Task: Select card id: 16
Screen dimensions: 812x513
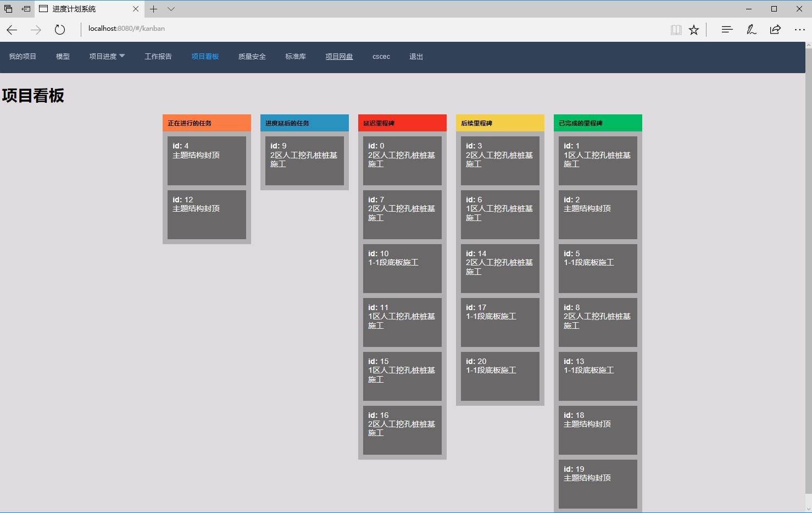Action: click(x=402, y=430)
